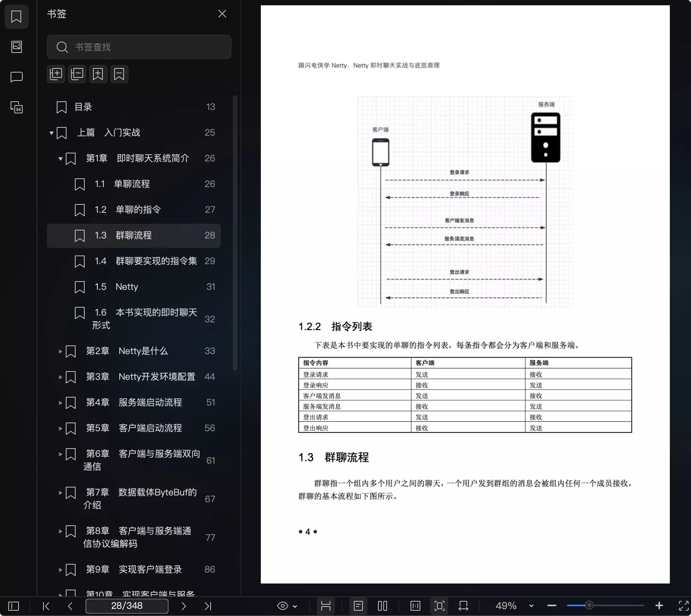
Task: Collapse the 第1章 即时聊天系统简介 chapter
Action: [60, 159]
